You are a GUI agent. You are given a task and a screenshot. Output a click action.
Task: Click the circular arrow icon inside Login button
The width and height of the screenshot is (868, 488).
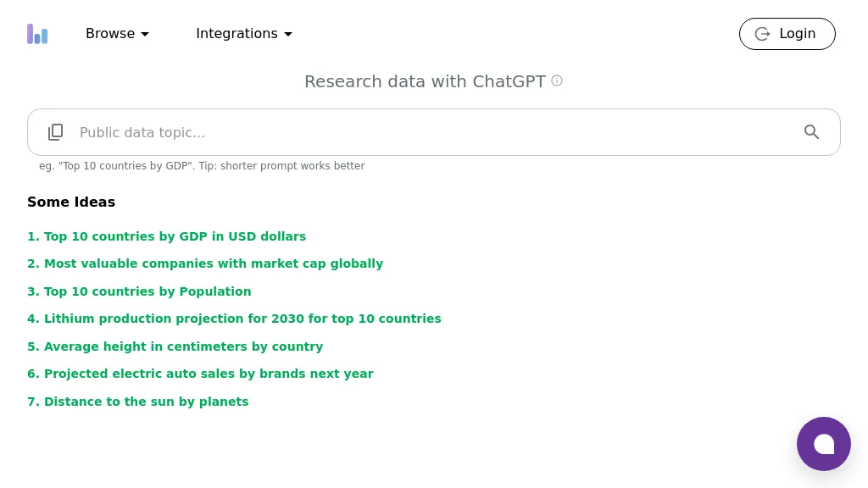(x=762, y=34)
